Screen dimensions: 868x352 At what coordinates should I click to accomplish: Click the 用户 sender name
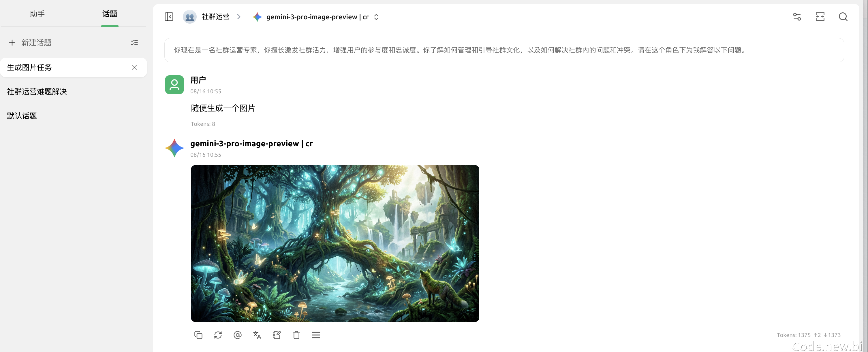198,80
